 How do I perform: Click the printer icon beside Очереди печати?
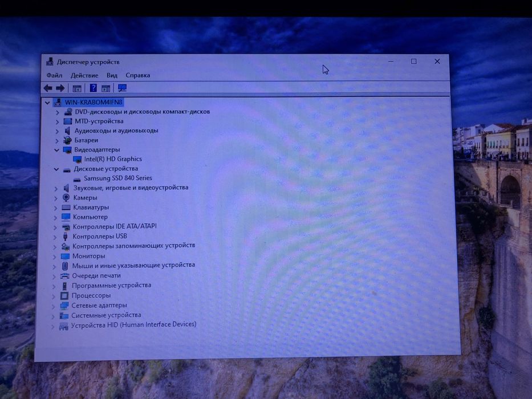tap(65, 276)
